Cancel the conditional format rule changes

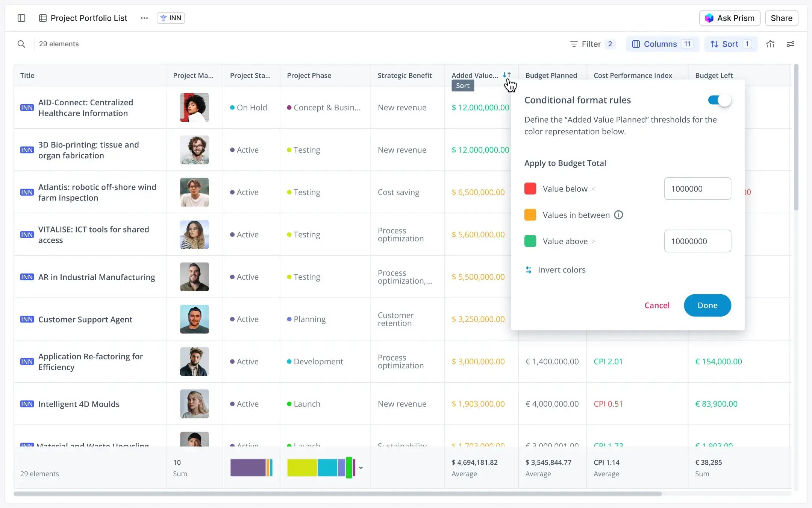coord(657,305)
